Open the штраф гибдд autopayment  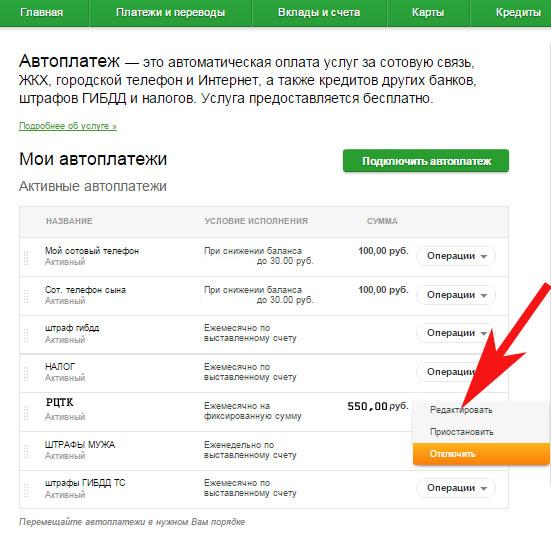(72, 328)
